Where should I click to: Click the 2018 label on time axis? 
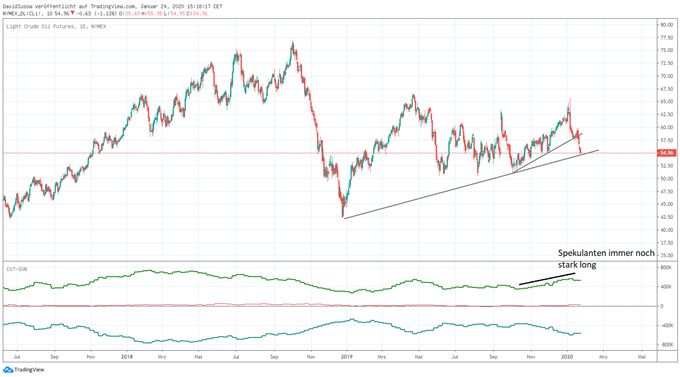tap(127, 357)
